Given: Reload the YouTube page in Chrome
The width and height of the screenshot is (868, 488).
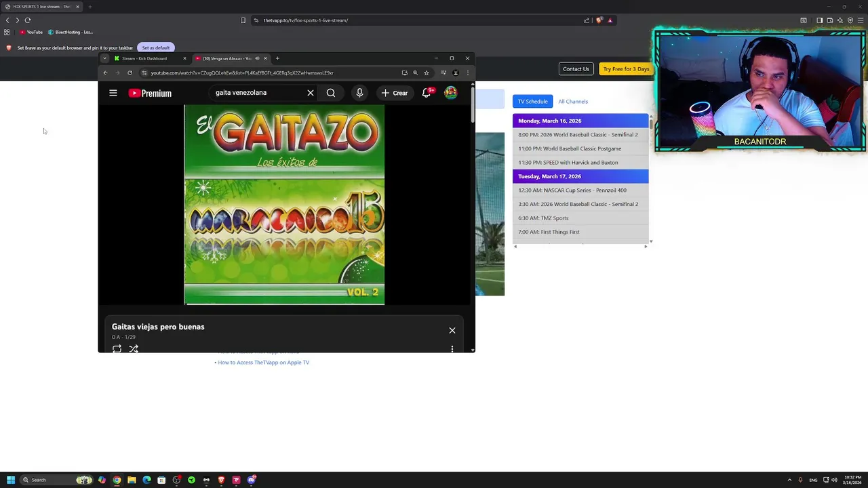Looking at the screenshot, I should tap(130, 73).
